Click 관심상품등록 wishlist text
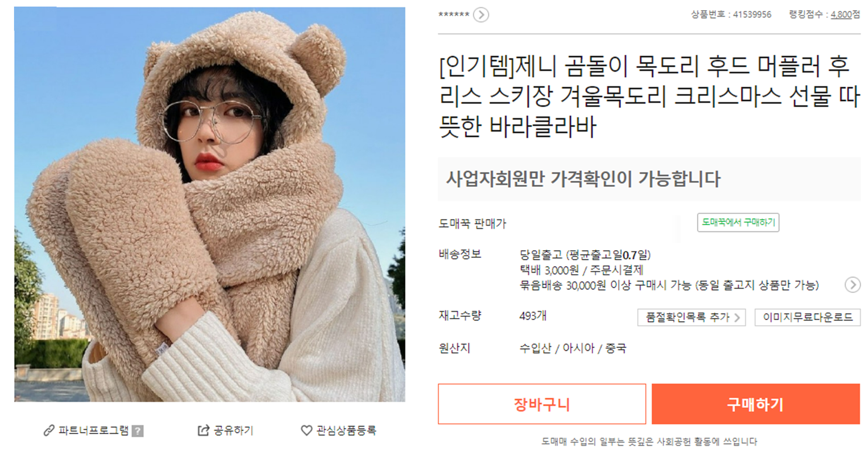The image size is (868, 457). pos(346,430)
